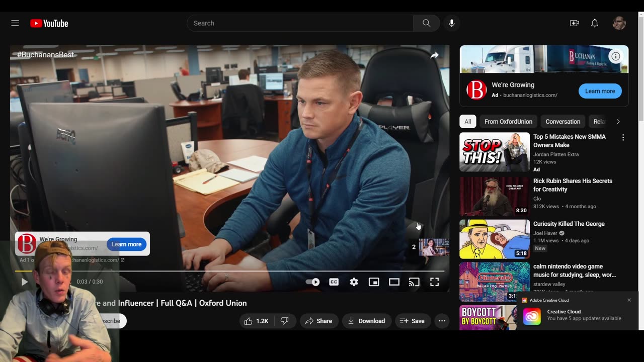Click the We're Growing ad headline
This screenshot has width=644, height=362.
point(513,85)
